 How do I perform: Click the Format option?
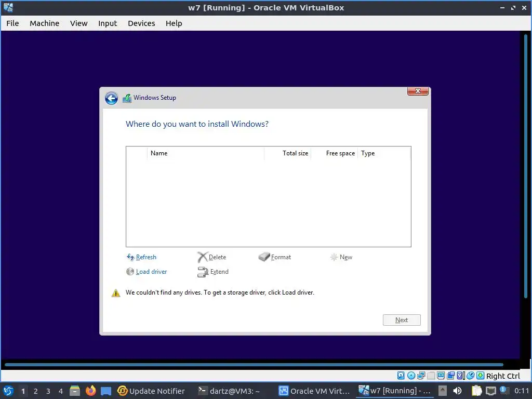(x=274, y=257)
